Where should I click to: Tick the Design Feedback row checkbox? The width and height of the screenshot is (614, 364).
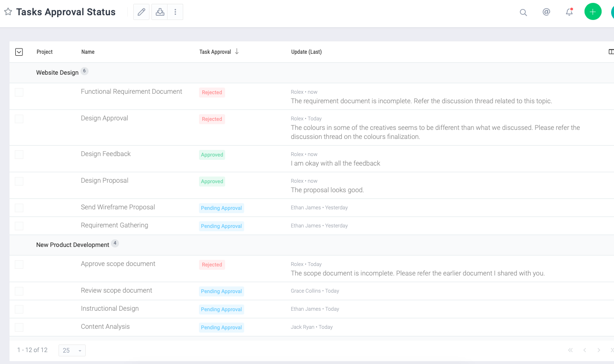[19, 155]
